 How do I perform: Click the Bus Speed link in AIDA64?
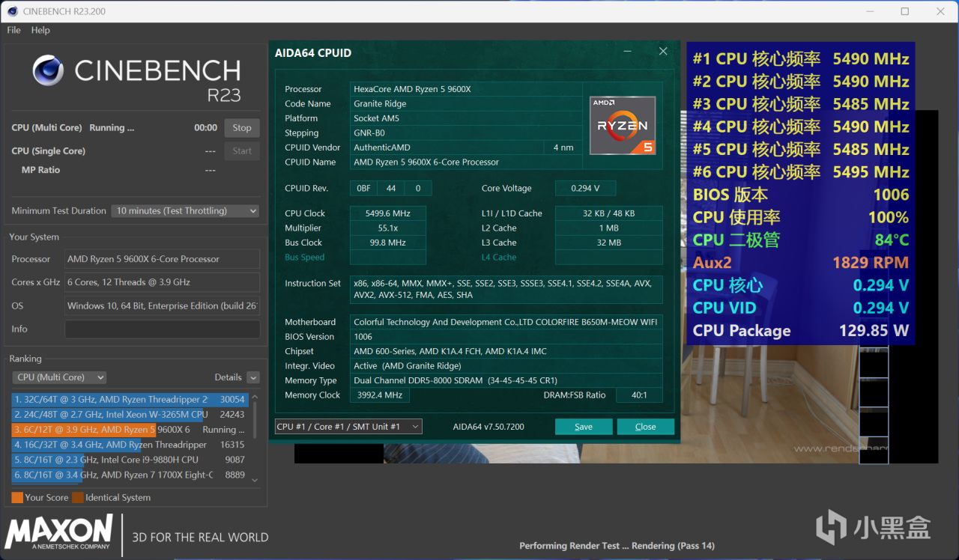305,258
